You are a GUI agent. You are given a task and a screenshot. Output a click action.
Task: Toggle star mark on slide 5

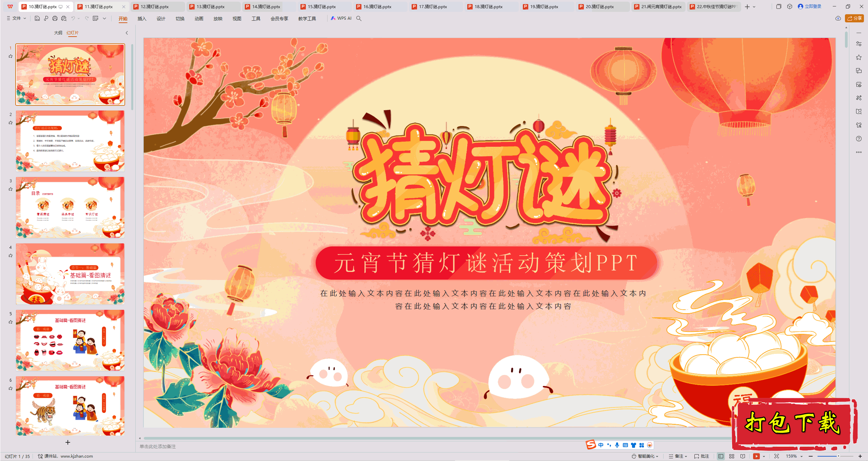[11, 322]
